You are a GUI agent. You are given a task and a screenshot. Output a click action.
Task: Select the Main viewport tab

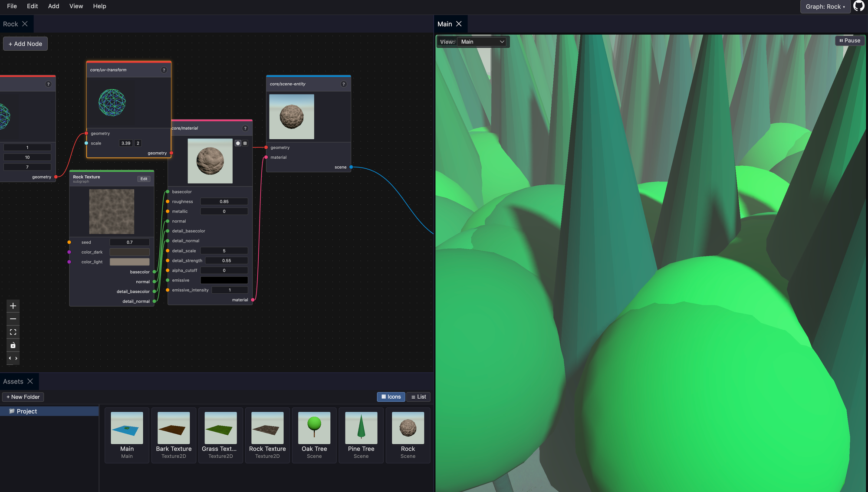(444, 24)
